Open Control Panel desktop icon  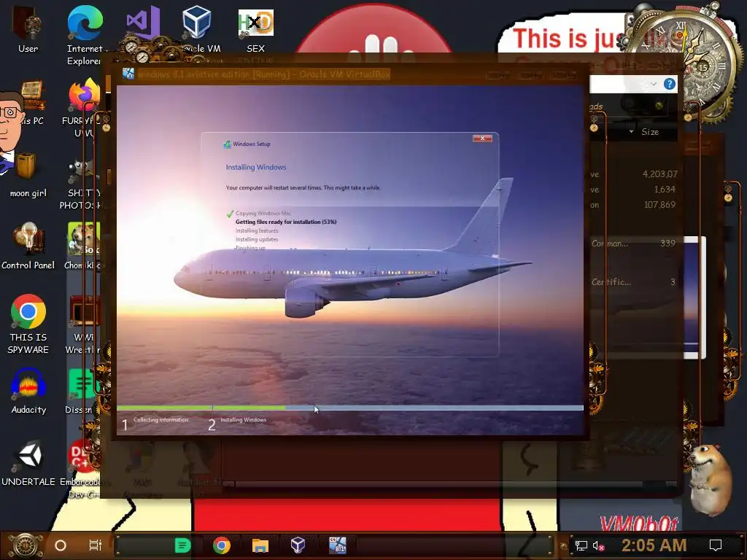pyautogui.click(x=28, y=246)
